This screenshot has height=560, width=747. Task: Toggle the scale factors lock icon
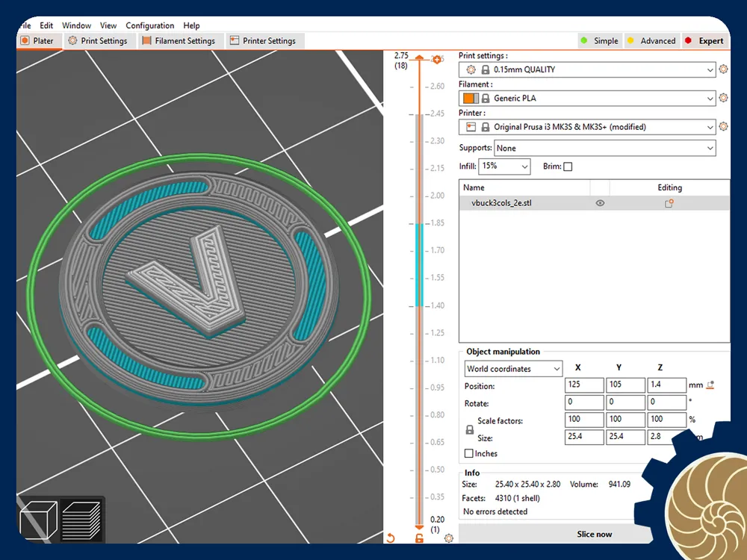click(470, 429)
